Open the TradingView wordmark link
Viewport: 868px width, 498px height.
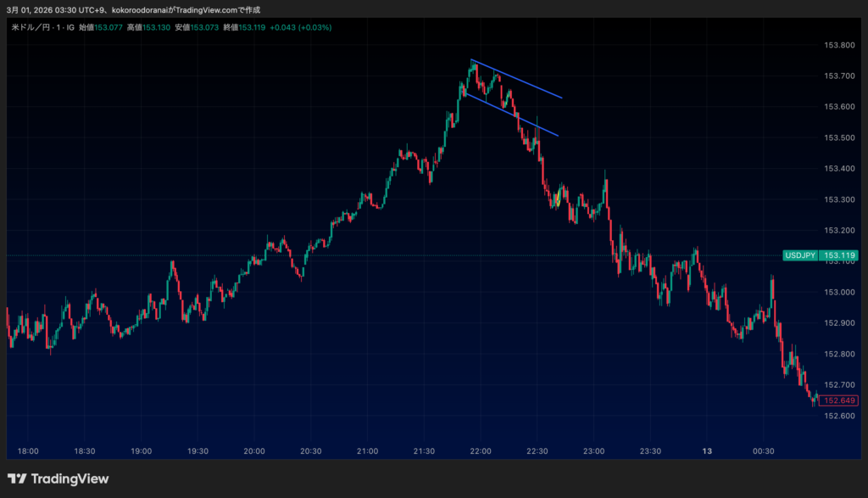(x=70, y=478)
